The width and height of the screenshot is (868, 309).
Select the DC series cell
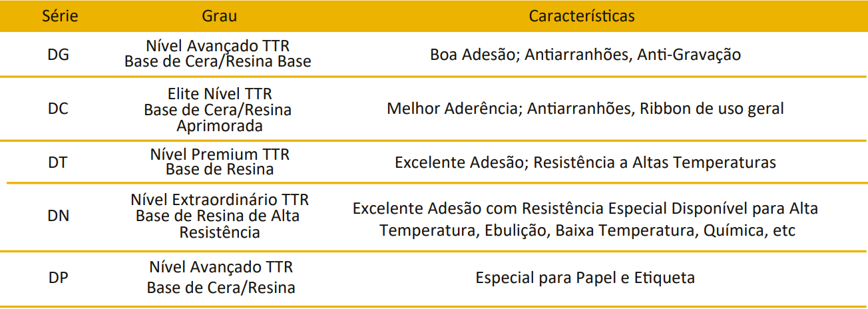[x=59, y=109]
